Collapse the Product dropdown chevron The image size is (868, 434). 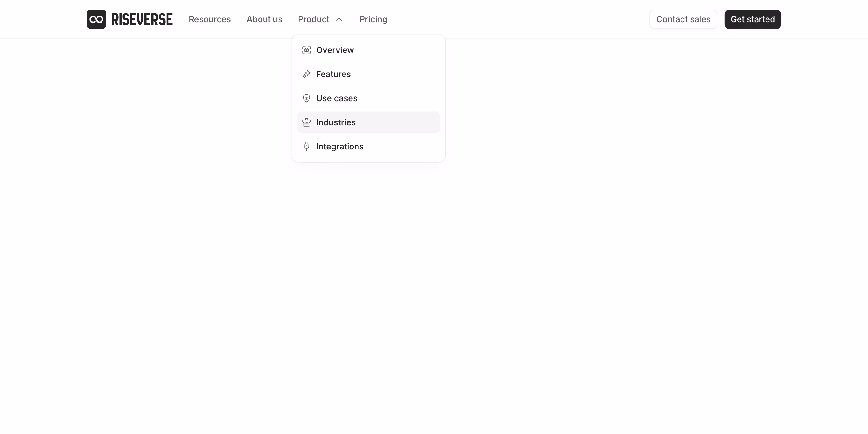click(x=339, y=19)
